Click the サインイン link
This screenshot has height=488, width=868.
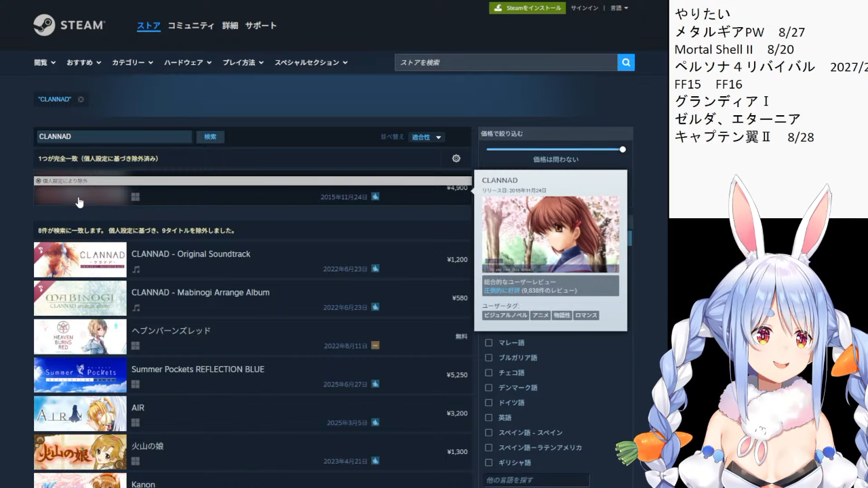[x=585, y=8]
